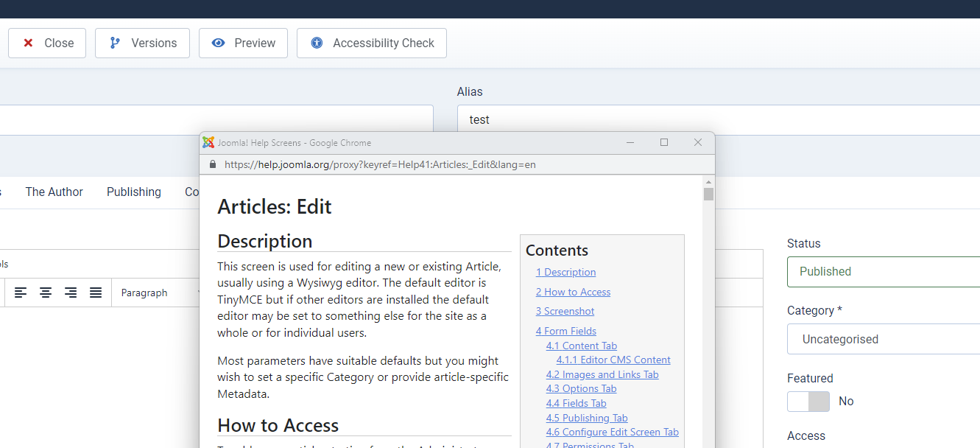Open the 4.3 Options Tab link
Screen dimensions: 980x448
pyautogui.click(x=582, y=388)
